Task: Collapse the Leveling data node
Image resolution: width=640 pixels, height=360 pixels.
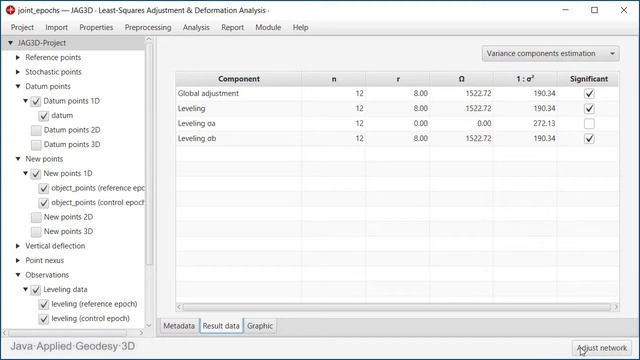Action: click(26, 289)
